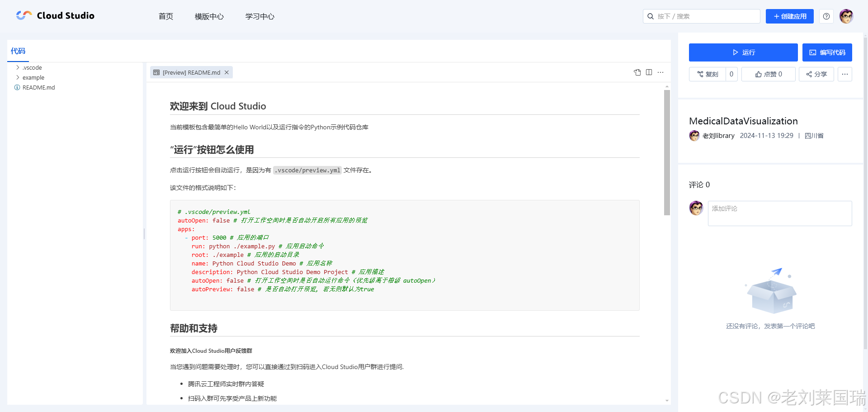The height and width of the screenshot is (412, 868).
Task: Open the 首页 nav item
Action: tap(166, 16)
